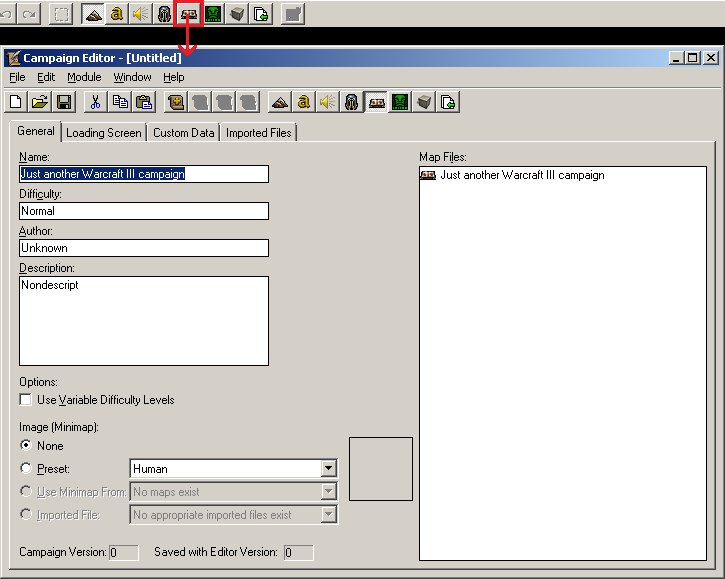Open Trigger Editor from Campaign Editor toolbar
725x579 pixels.
304,102
